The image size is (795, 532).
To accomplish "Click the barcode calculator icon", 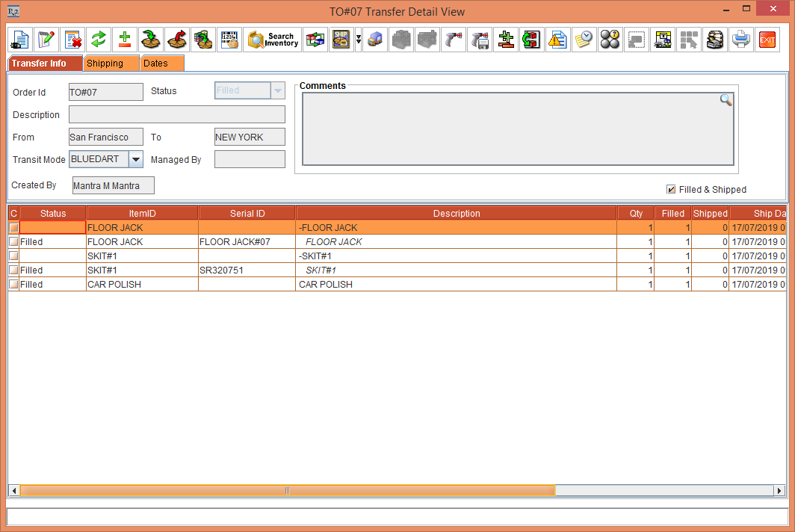I will click(229, 40).
